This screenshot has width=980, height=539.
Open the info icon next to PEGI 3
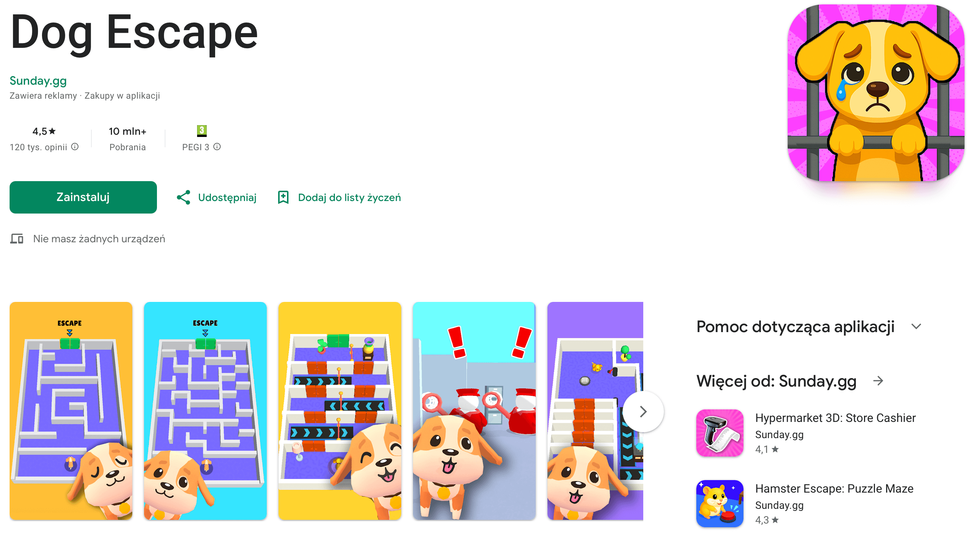point(217,147)
